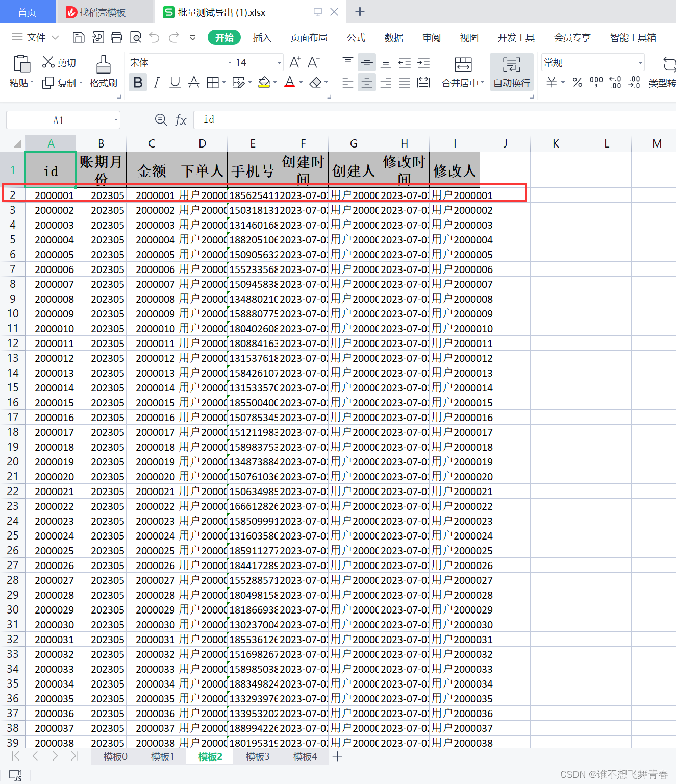The width and height of the screenshot is (676, 784).
Task: Toggle Bold formatting
Action: [138, 82]
